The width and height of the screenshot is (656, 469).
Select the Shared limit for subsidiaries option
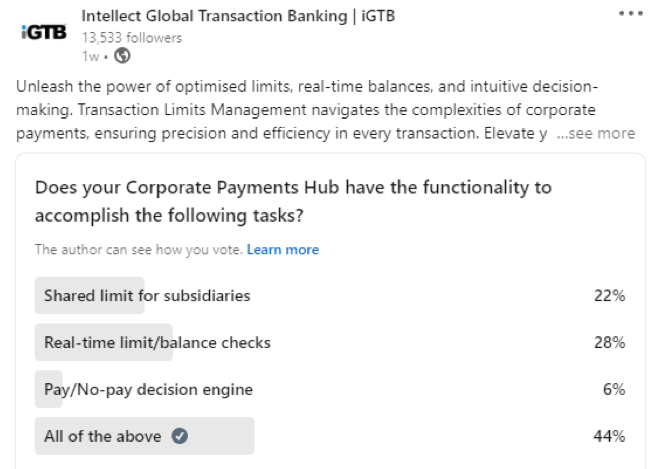pyautogui.click(x=330, y=295)
